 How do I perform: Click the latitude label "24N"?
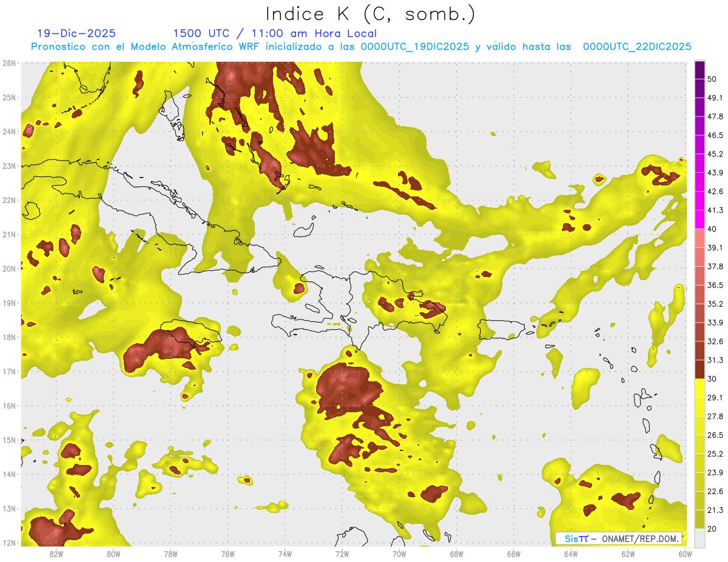[9, 132]
